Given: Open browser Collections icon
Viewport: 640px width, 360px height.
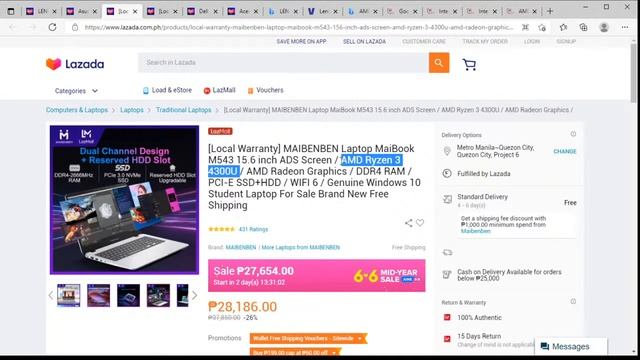Looking at the screenshot, I should (x=583, y=27).
